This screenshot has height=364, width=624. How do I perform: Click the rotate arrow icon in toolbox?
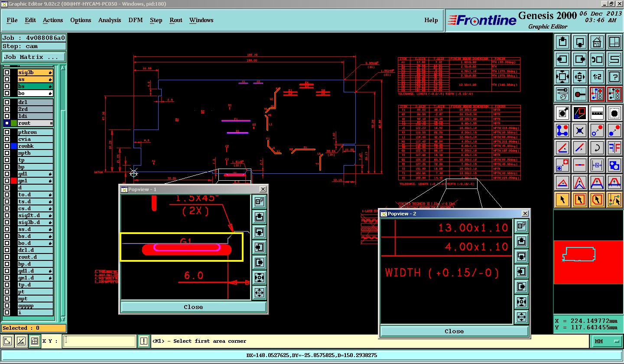click(597, 147)
